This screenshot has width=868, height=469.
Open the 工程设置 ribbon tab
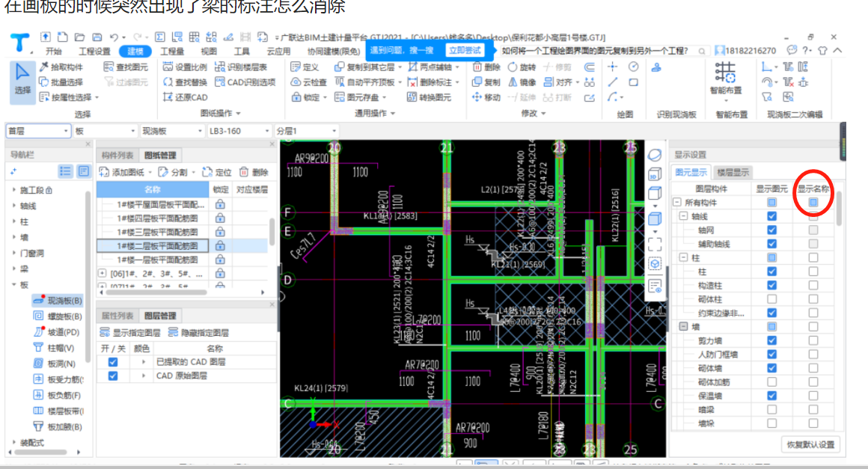click(95, 52)
